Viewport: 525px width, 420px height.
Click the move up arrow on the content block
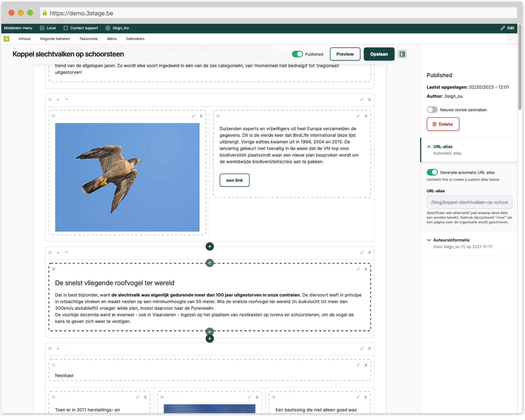click(58, 253)
